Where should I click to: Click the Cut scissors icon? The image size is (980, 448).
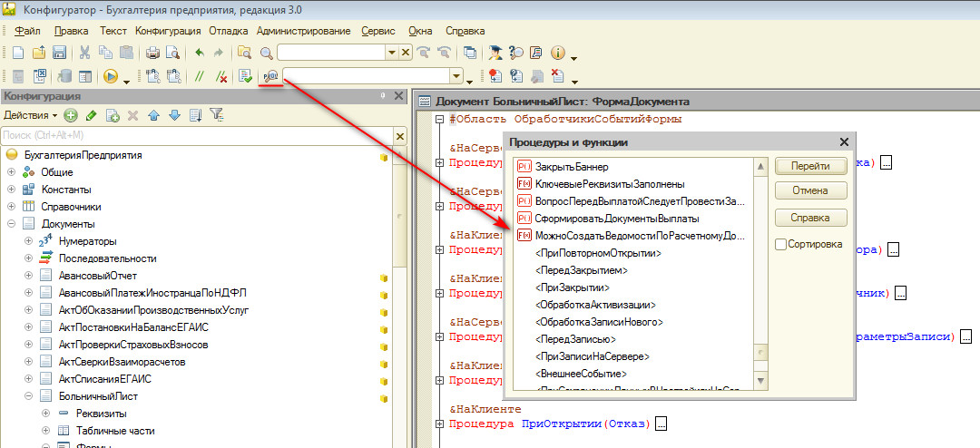tap(84, 53)
